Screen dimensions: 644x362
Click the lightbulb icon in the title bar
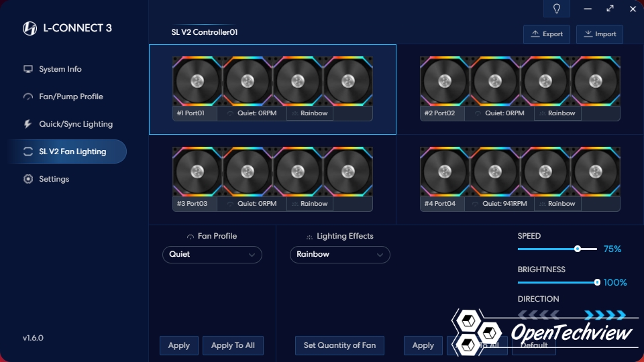pyautogui.click(x=557, y=9)
